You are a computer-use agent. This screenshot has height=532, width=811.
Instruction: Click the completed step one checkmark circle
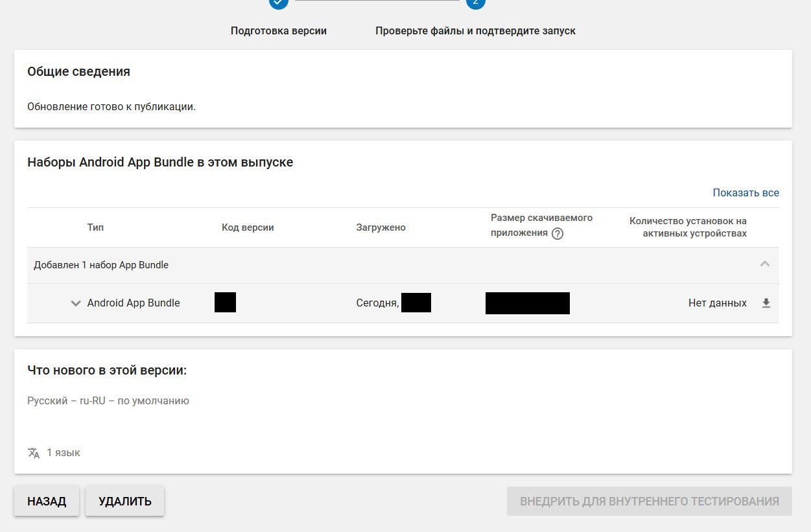pyautogui.click(x=279, y=3)
